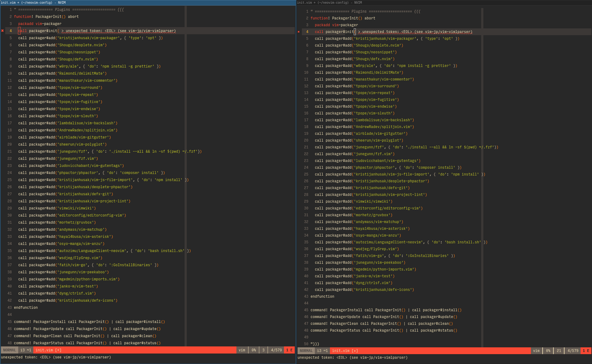
Task: Click 'endfunction' on line 43 in right window
Action: click(x=322, y=296)
